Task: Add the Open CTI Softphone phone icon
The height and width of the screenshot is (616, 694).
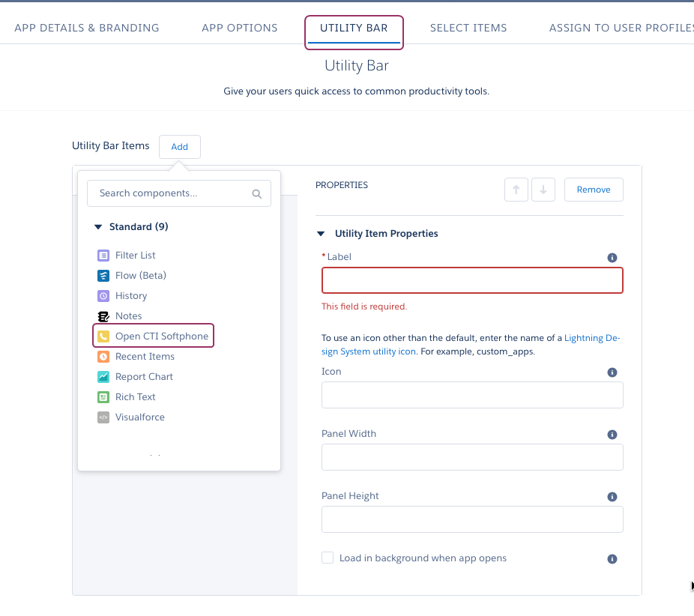Action: click(103, 336)
